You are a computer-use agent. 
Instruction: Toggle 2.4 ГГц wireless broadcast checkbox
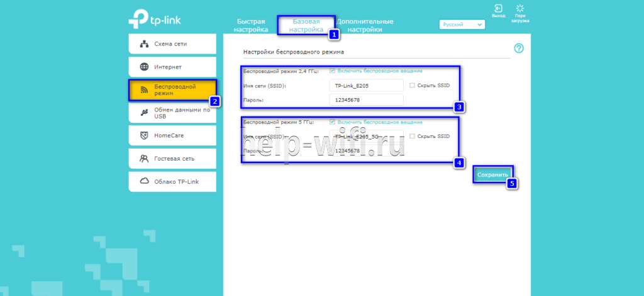coord(332,71)
